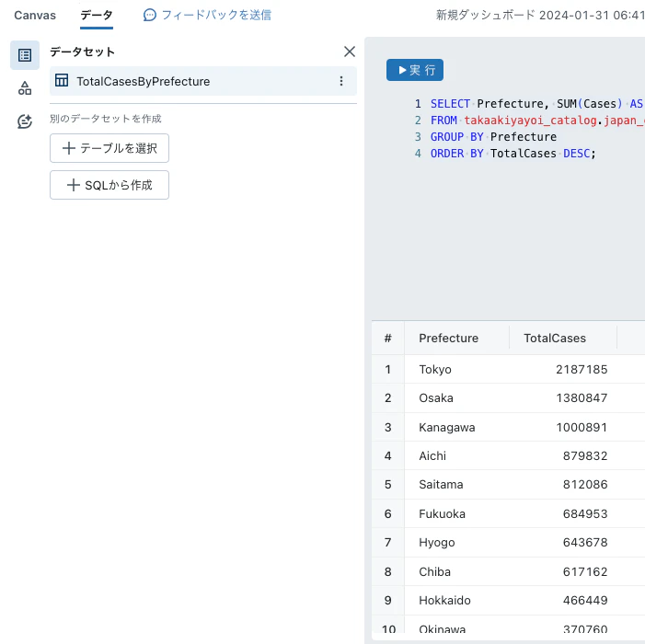Select the Kanagawa cell

click(x=457, y=427)
